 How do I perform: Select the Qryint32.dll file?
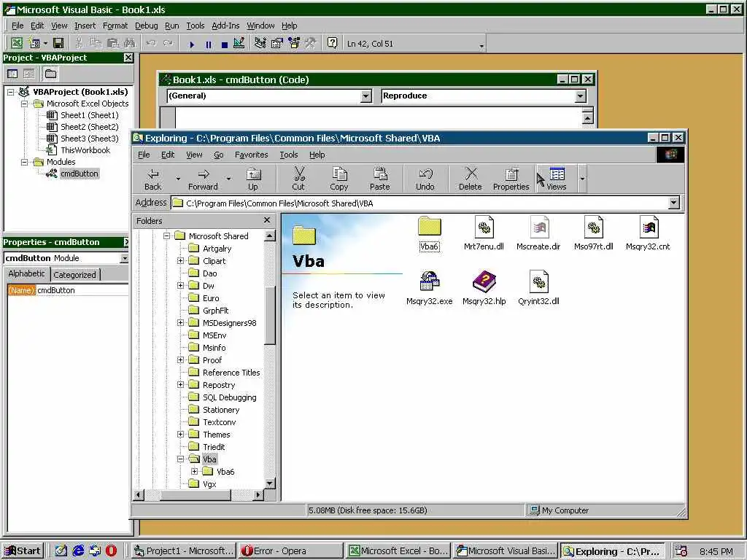pyautogui.click(x=539, y=288)
